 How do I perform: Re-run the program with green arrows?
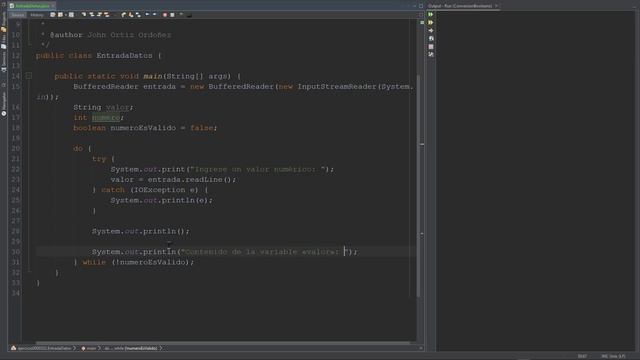tap(431, 14)
